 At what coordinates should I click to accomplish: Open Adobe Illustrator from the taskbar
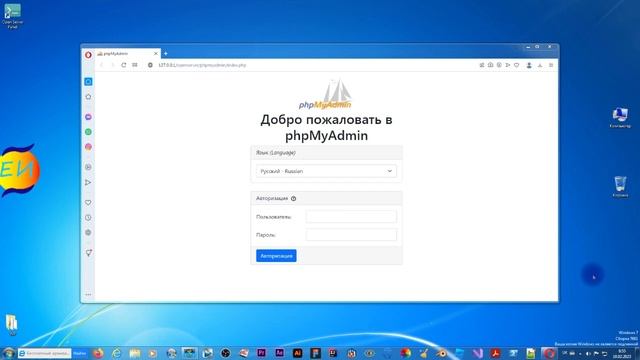coord(298,353)
